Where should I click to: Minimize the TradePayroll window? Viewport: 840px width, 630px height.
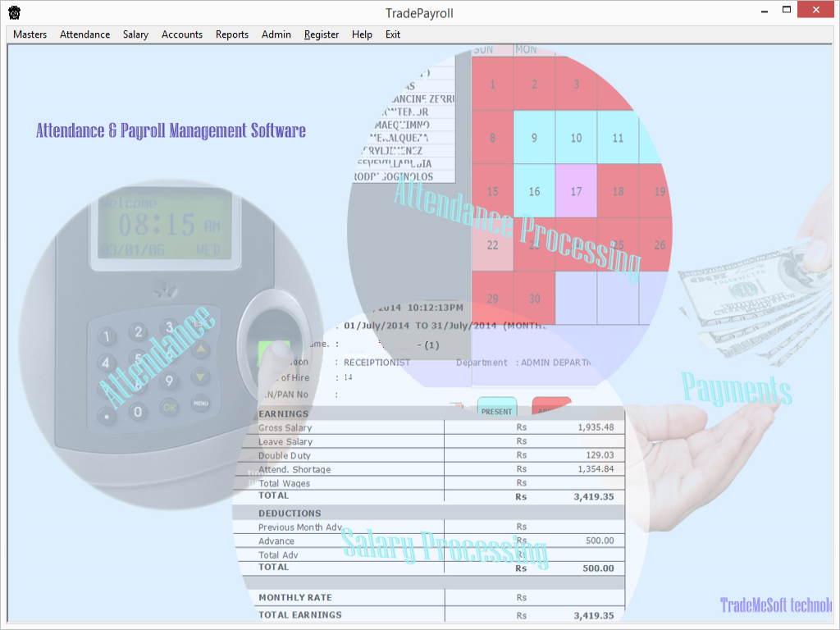coord(765,11)
